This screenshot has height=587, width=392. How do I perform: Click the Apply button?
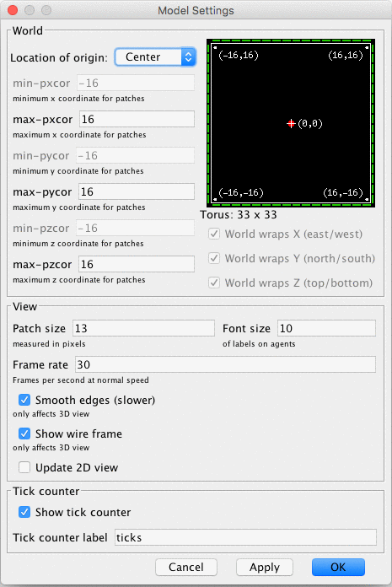(x=265, y=567)
